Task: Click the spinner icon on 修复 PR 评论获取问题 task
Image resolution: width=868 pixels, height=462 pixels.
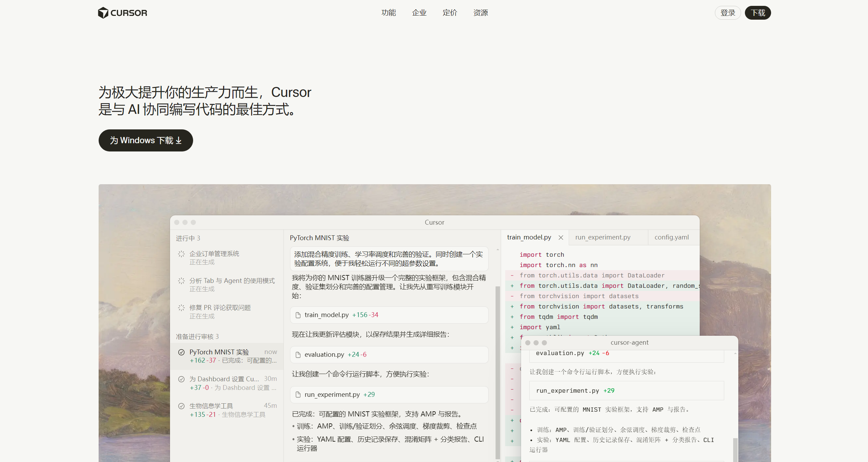Action: tap(181, 307)
